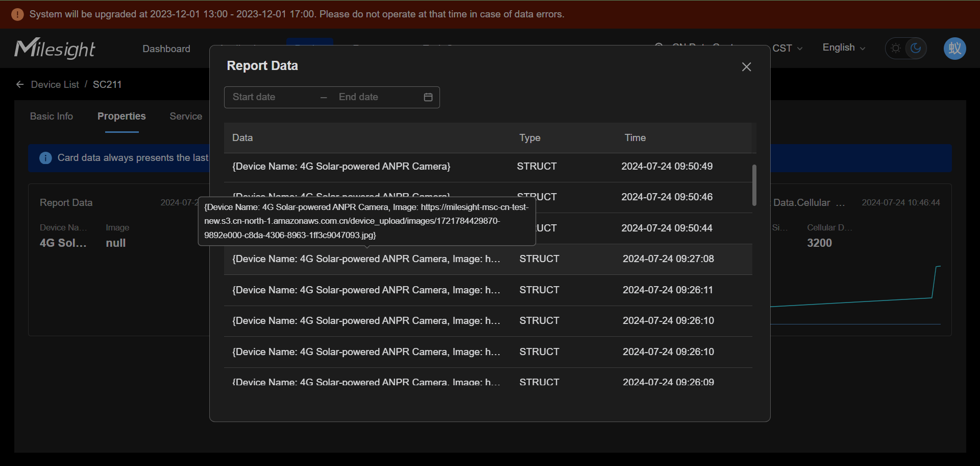Switch to the Service tab
The image size is (980, 466).
(x=186, y=116)
